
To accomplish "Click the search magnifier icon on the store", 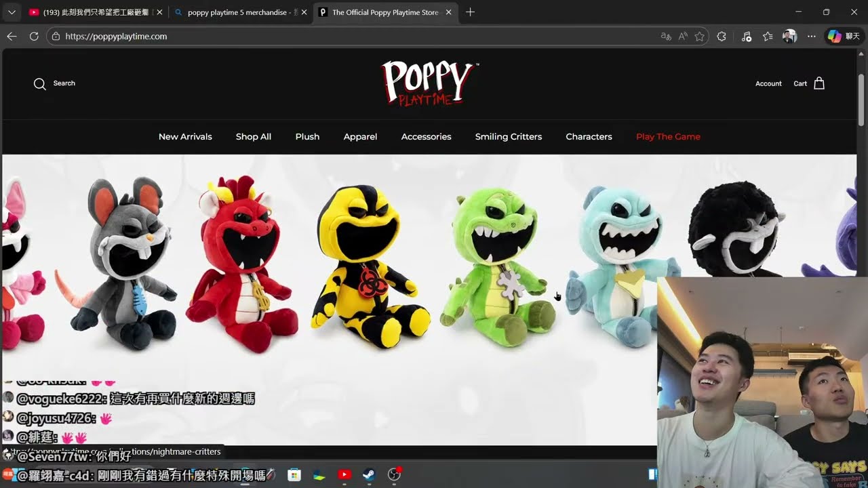I will click(x=40, y=83).
